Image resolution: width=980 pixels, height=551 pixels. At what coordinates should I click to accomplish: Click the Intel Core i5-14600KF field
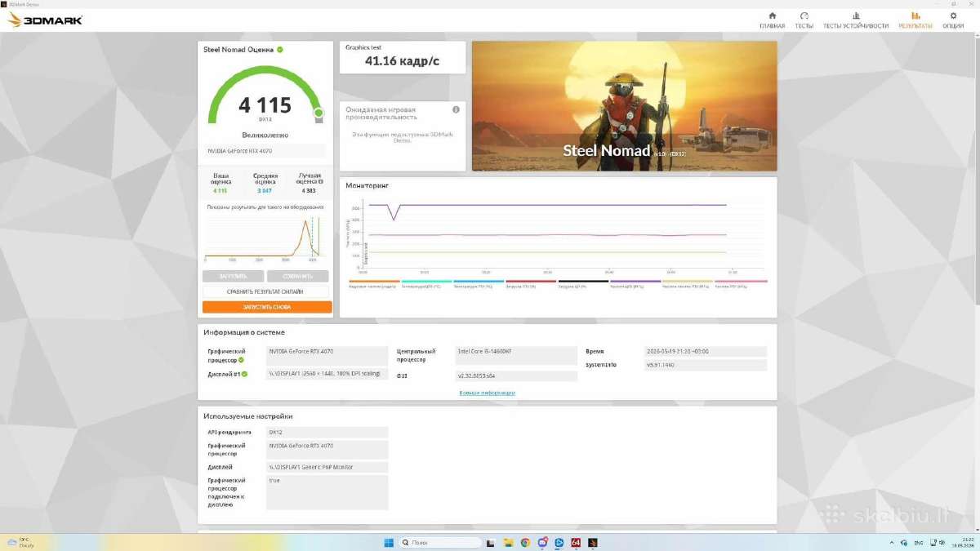(x=516, y=355)
